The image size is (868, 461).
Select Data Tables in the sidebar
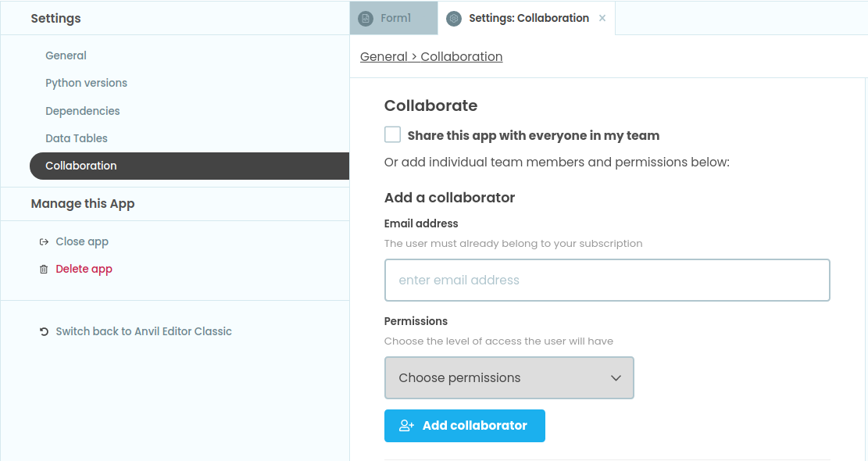pos(77,138)
